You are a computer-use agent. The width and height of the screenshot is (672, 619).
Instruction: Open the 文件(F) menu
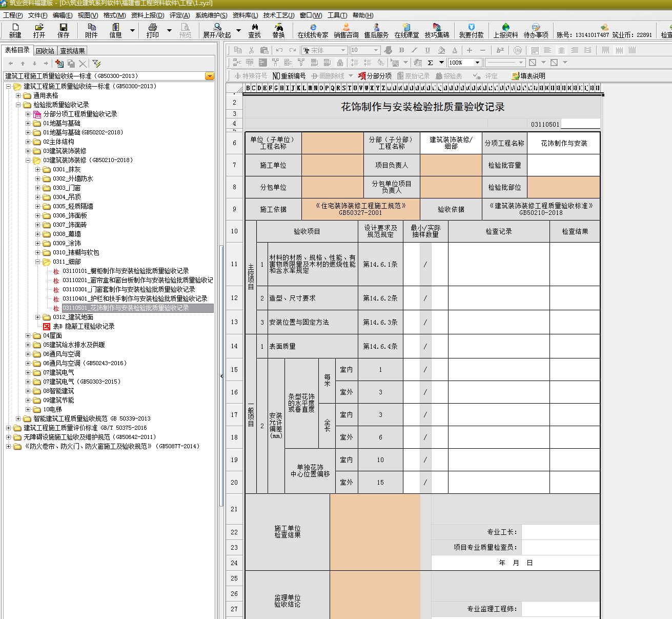(38, 15)
